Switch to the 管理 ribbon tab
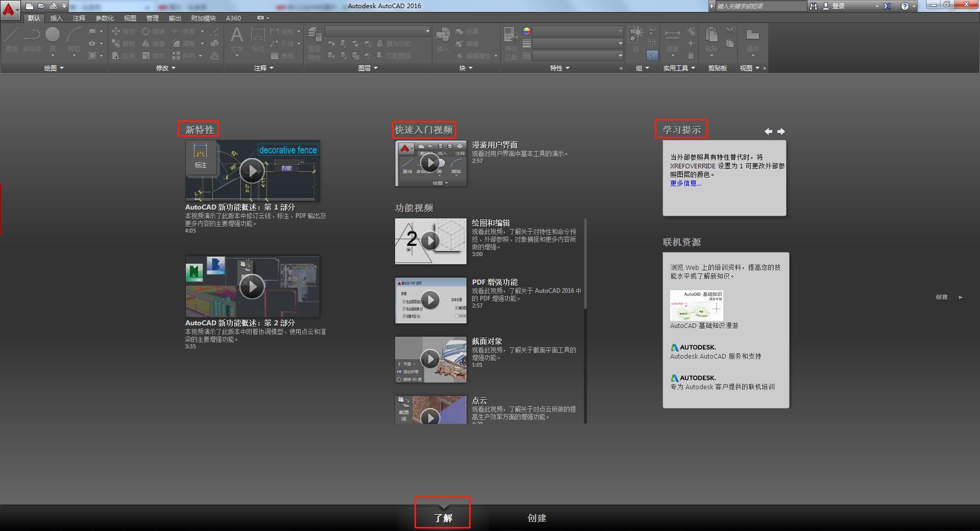The width and height of the screenshot is (980, 531). click(153, 18)
